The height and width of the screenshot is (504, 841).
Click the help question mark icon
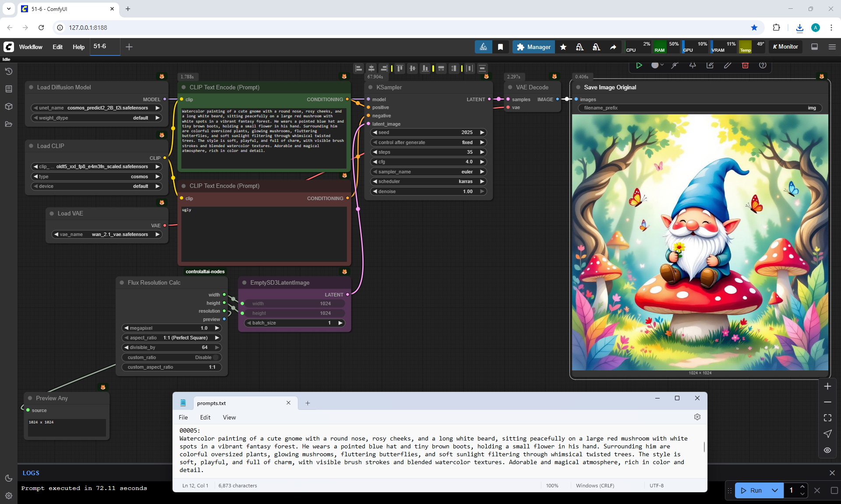click(763, 65)
